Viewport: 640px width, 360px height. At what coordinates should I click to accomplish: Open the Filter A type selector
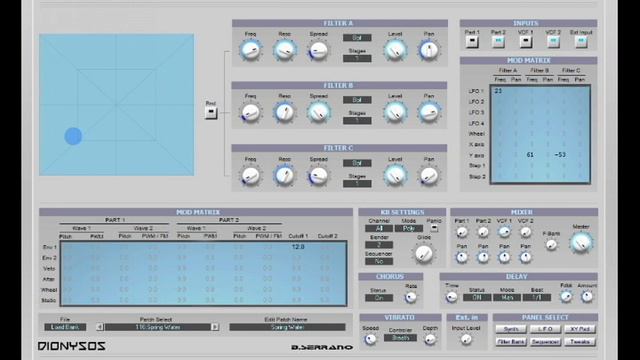click(357, 38)
